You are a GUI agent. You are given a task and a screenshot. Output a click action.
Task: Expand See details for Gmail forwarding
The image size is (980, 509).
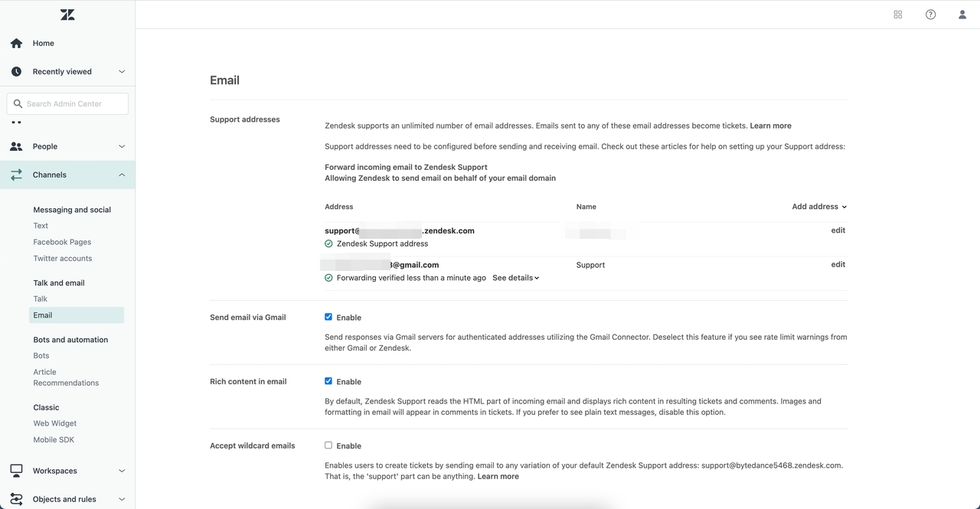tap(515, 278)
